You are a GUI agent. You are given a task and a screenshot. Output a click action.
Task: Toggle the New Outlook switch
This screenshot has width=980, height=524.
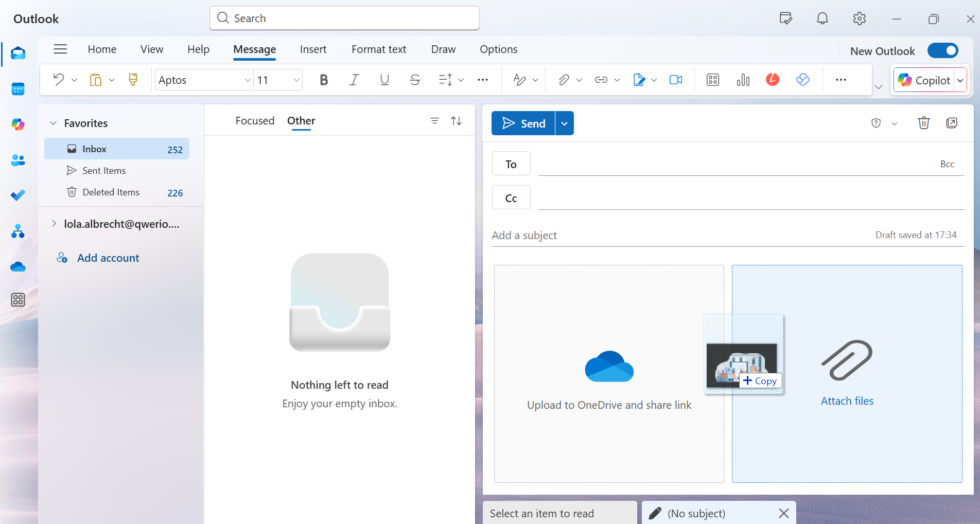943,50
